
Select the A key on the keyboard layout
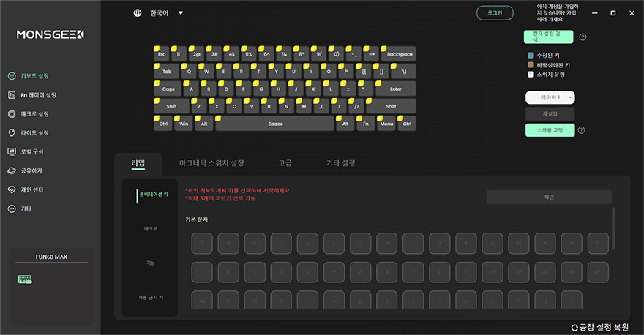click(192, 89)
